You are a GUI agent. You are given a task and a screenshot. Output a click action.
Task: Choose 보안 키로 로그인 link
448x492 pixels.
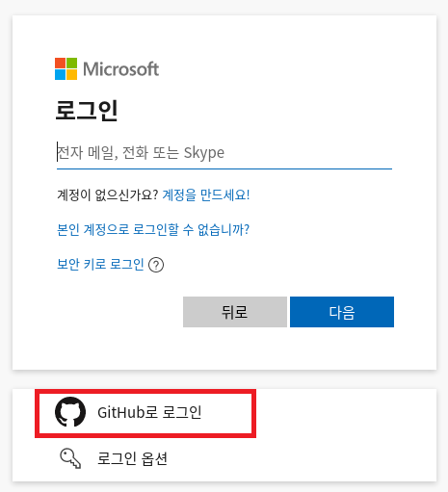click(100, 265)
